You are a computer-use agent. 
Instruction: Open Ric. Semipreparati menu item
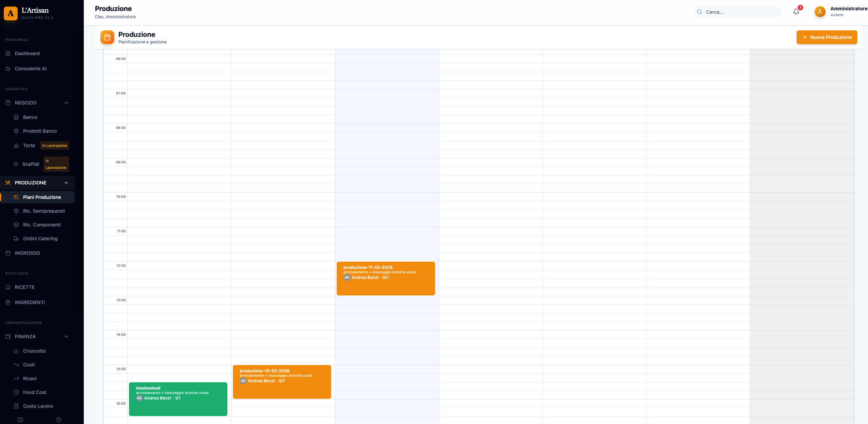pos(44,211)
